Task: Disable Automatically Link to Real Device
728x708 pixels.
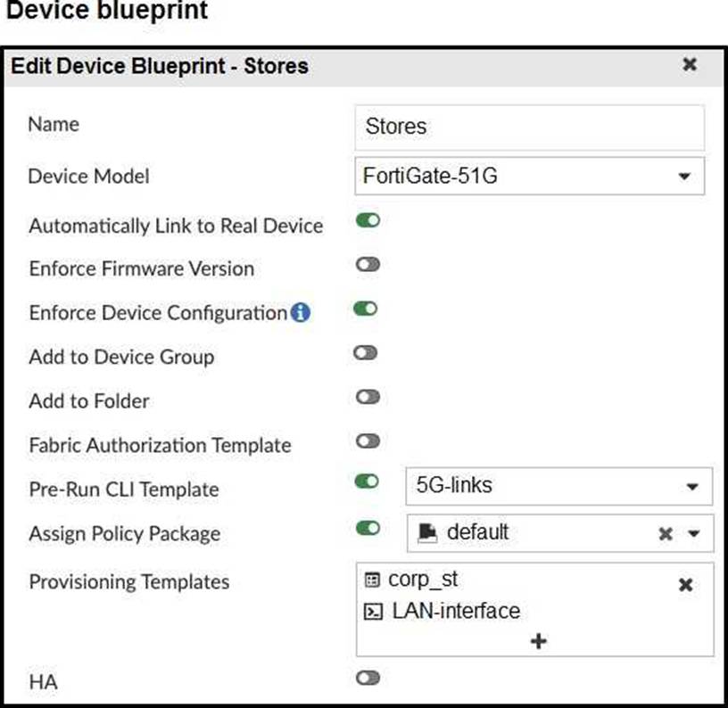Action: click(x=367, y=220)
